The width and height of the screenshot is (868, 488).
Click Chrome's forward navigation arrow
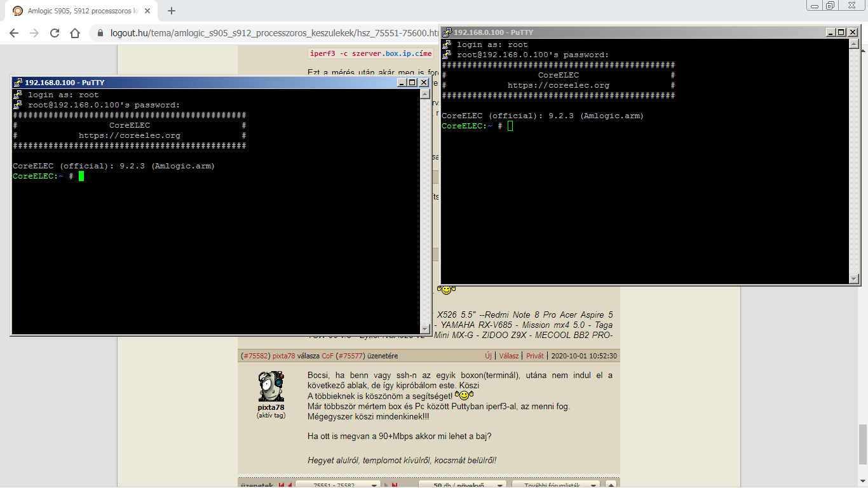[x=34, y=33]
